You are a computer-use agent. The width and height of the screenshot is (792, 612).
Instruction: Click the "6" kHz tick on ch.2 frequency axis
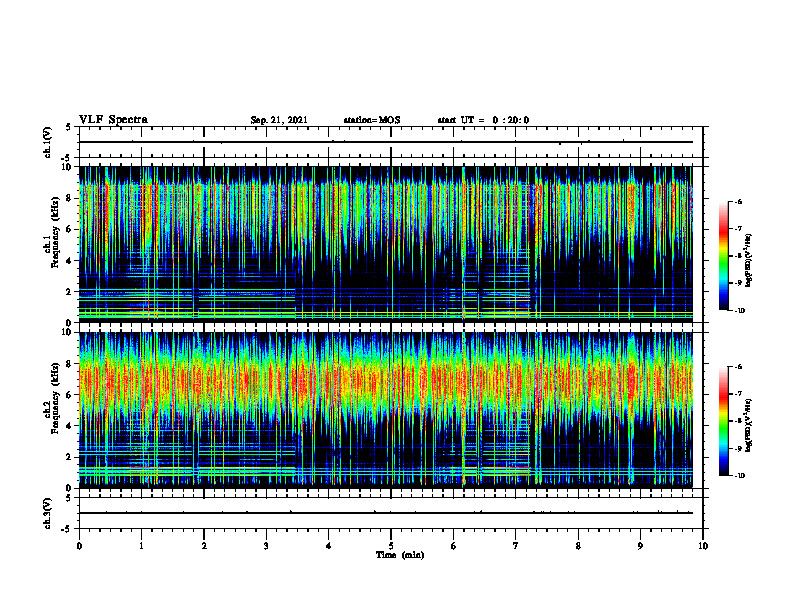(71, 395)
